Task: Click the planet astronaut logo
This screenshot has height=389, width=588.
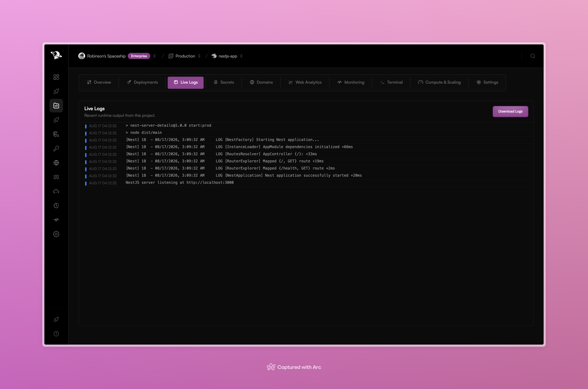Action: 56,55
